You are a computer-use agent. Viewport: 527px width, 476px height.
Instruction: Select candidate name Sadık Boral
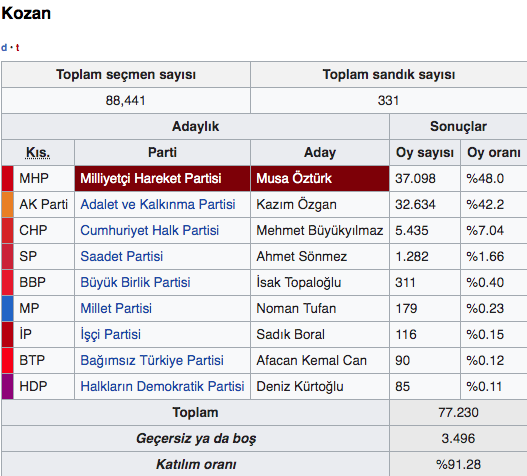(290, 334)
